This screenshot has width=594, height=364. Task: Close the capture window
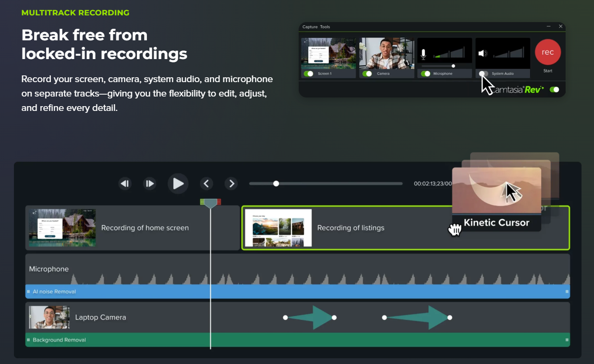tap(560, 27)
